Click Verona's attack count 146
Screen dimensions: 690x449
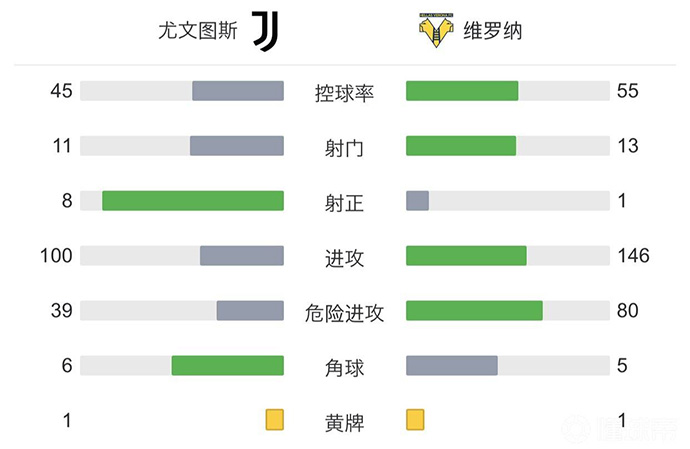[x=633, y=256]
